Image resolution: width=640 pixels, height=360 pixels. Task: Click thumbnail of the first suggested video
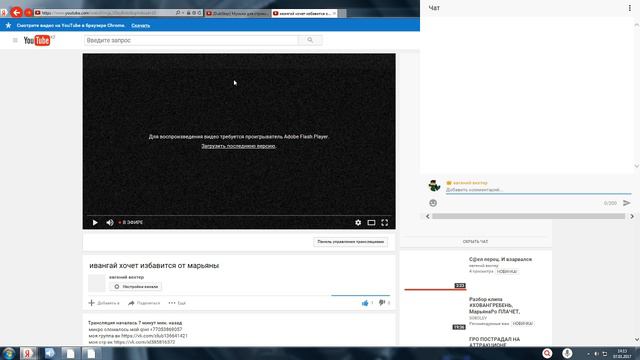pyautogui.click(x=435, y=272)
